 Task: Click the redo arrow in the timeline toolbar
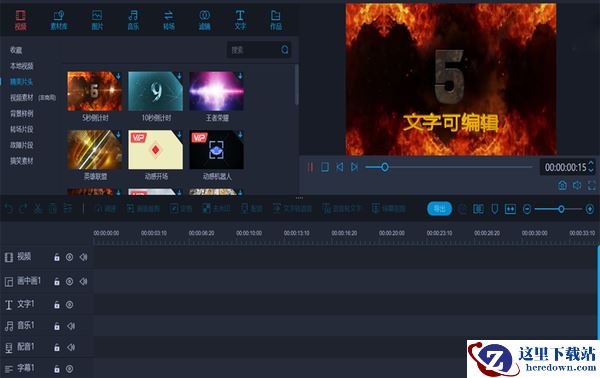(23, 209)
